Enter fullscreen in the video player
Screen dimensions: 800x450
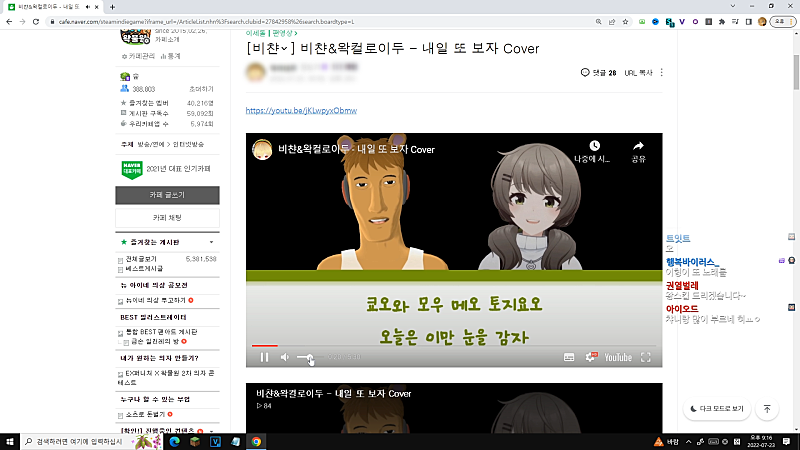pyautogui.click(x=645, y=358)
